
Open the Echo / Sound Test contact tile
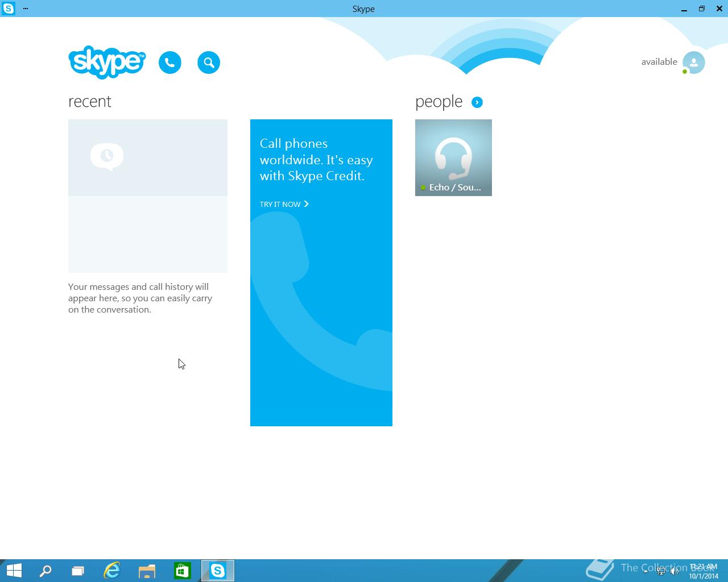click(x=453, y=157)
